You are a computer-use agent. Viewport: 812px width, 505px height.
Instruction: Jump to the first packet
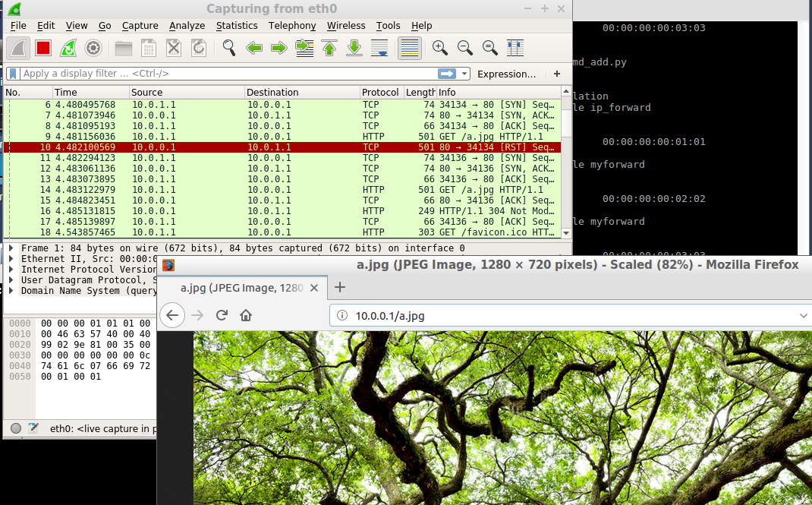tap(329, 48)
